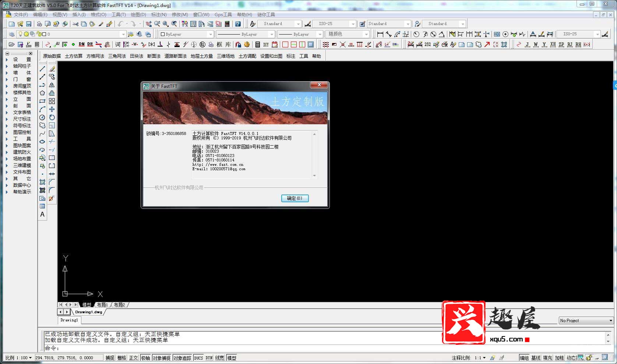Toggle DUCS in status bar

(x=198, y=358)
